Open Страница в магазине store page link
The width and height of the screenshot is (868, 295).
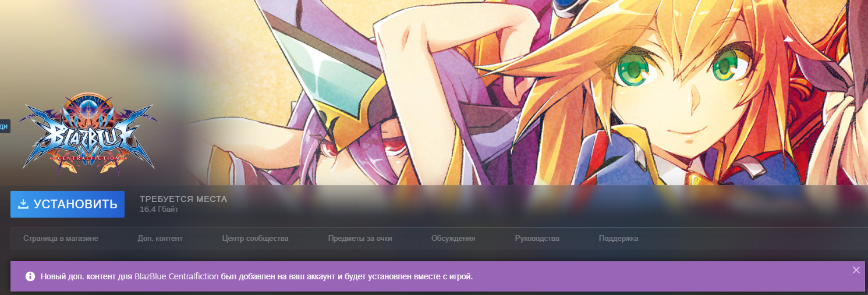click(x=61, y=239)
